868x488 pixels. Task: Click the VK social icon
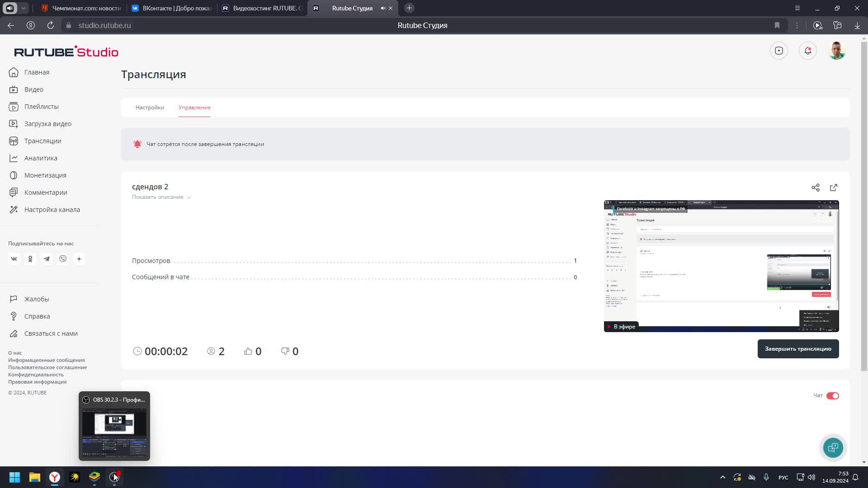14,259
